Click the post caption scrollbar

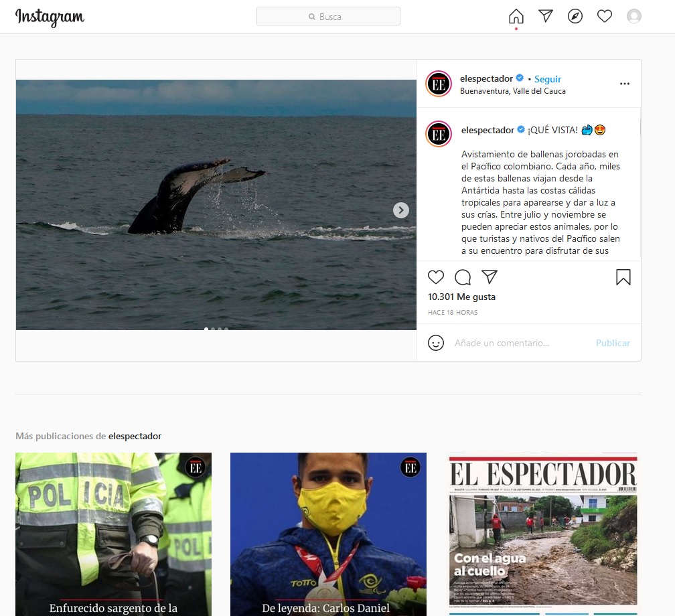click(x=640, y=128)
